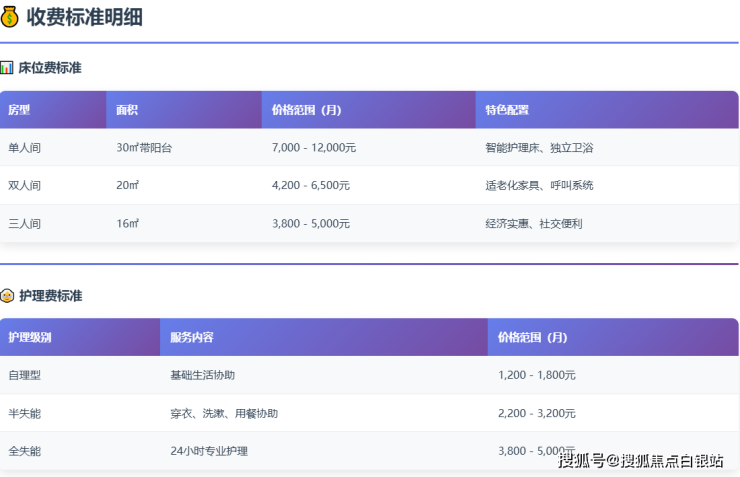Click the 房型 column header

pos(19,110)
